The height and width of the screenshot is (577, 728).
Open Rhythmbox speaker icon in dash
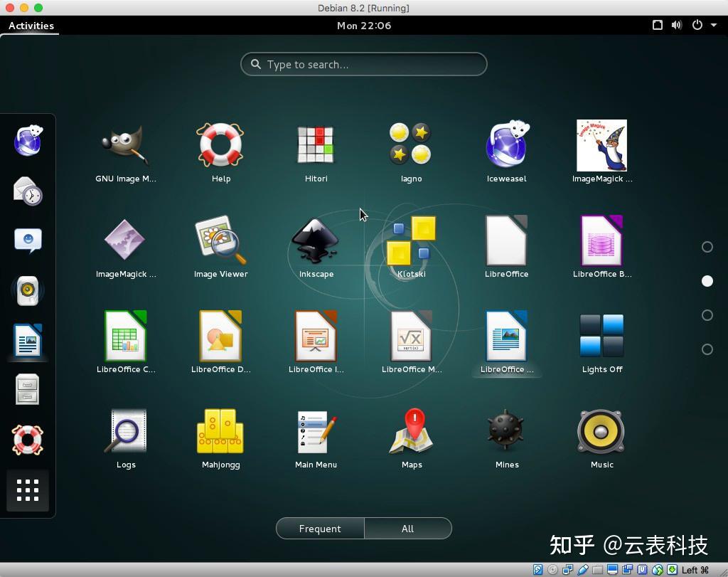tap(28, 290)
